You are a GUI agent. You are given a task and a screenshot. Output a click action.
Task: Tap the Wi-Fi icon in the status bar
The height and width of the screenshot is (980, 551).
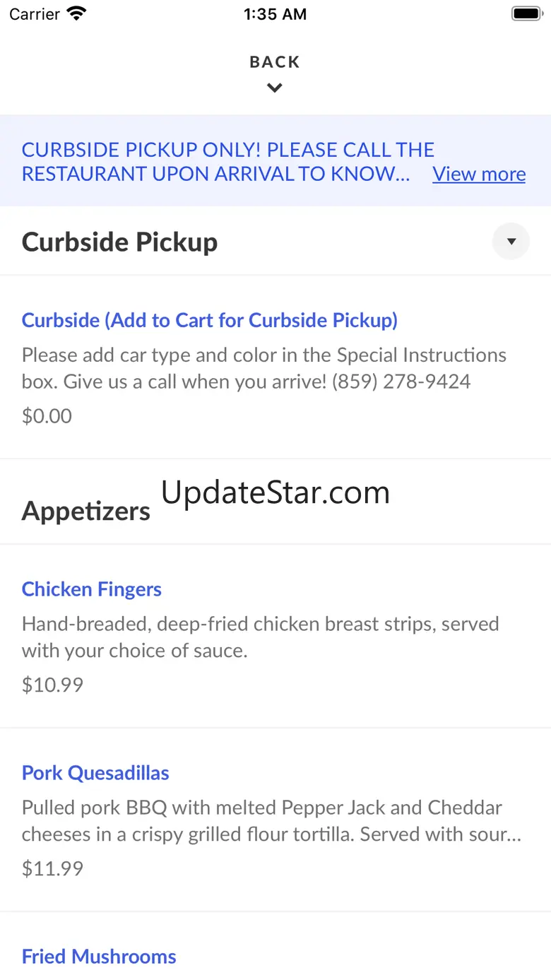point(76,13)
